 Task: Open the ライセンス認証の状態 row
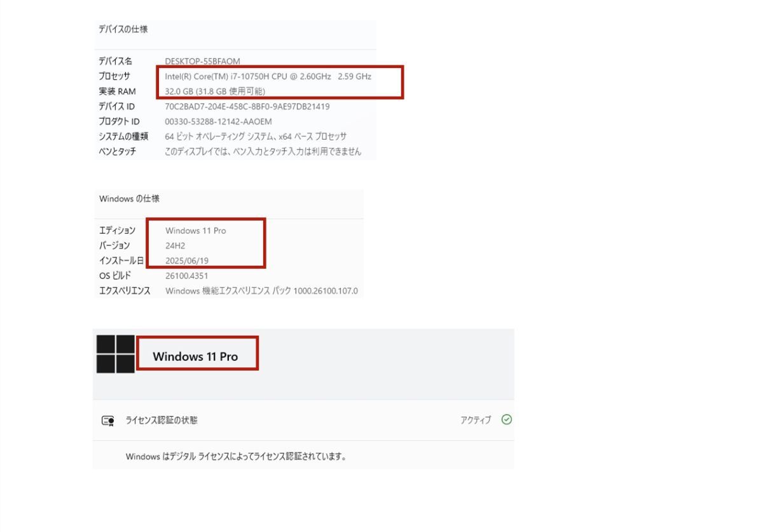coord(303,420)
